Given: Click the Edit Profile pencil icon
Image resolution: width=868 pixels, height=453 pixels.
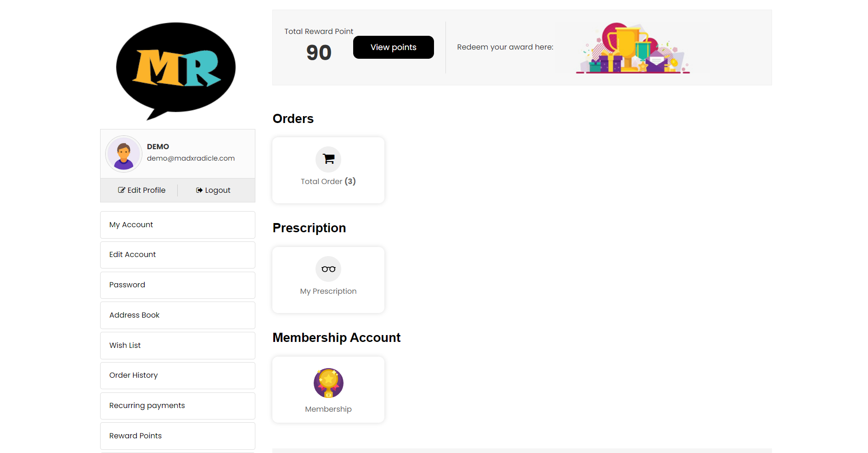Looking at the screenshot, I should click(122, 190).
